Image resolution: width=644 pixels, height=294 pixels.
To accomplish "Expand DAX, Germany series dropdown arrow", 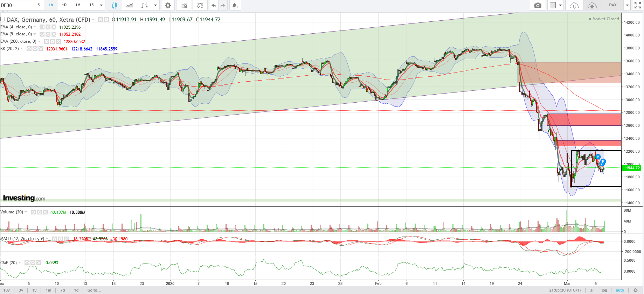I will coord(93,20).
